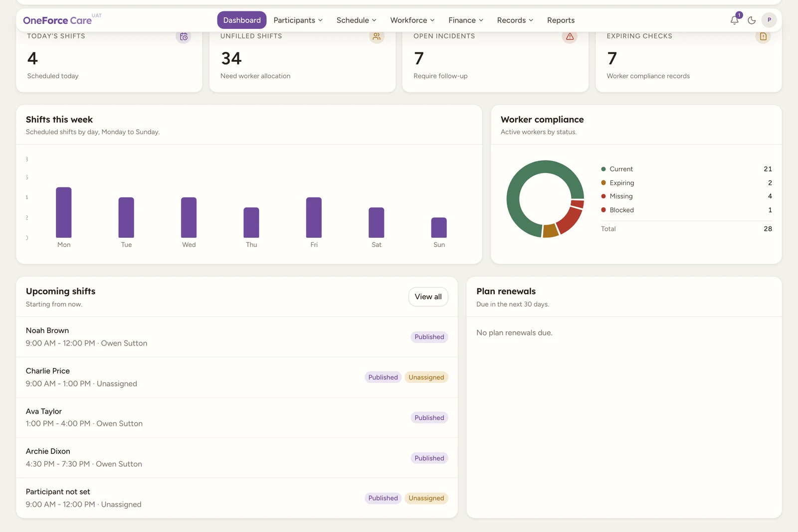Click the Shifts this week heading
The image size is (798, 532).
coord(59,120)
